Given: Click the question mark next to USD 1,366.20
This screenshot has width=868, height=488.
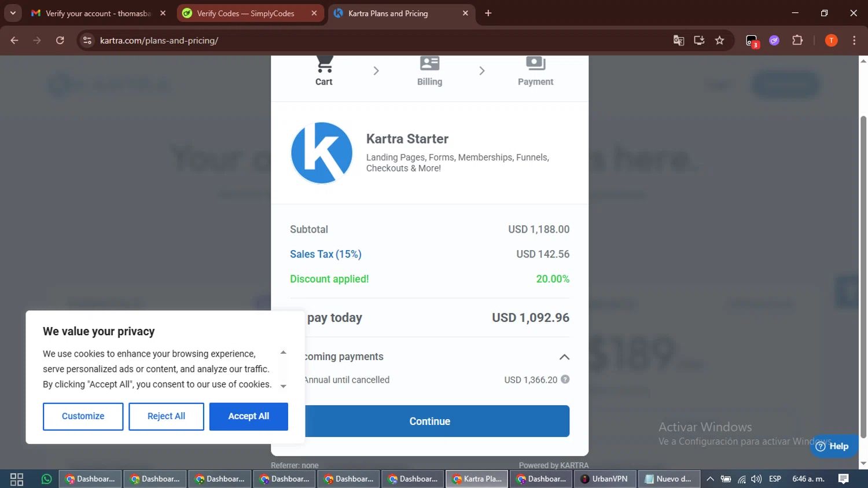Looking at the screenshot, I should (565, 380).
